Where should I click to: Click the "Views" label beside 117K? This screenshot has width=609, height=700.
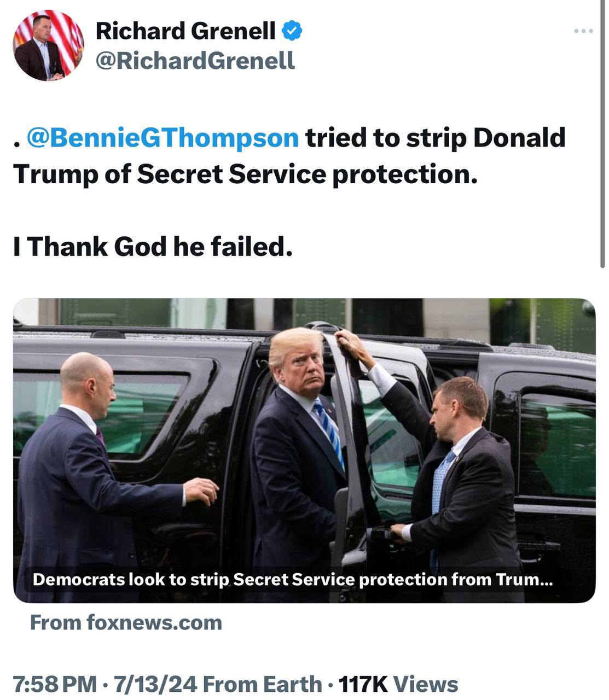tap(425, 684)
